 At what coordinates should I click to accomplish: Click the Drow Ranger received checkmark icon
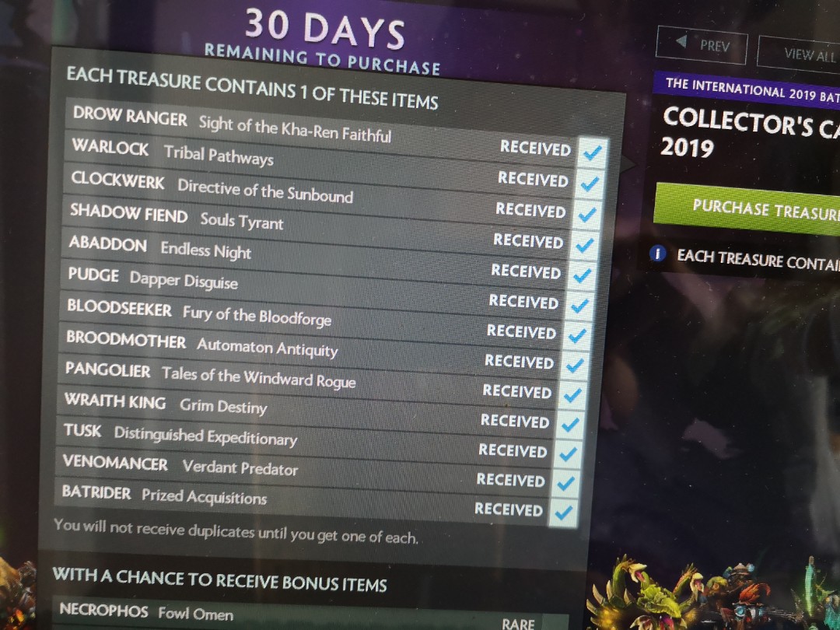(593, 153)
